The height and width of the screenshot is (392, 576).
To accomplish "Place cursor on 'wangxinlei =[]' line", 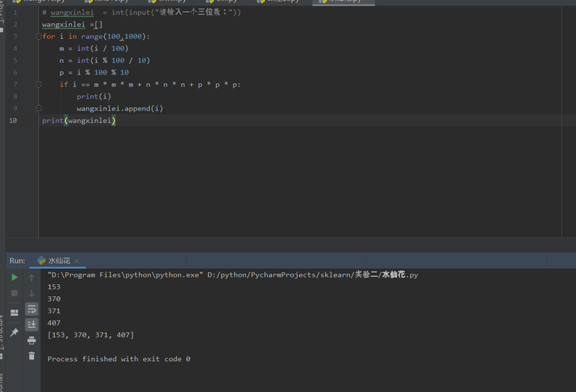I will (72, 25).
